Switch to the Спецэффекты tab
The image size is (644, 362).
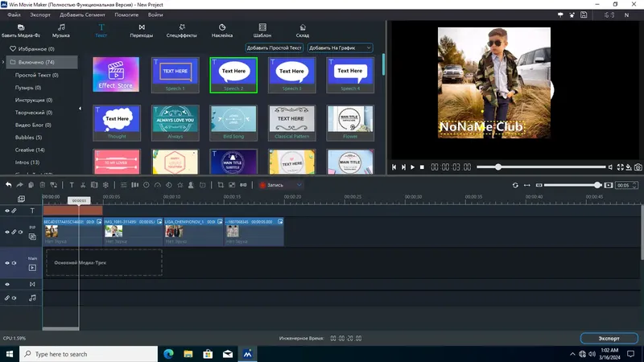pos(182,31)
